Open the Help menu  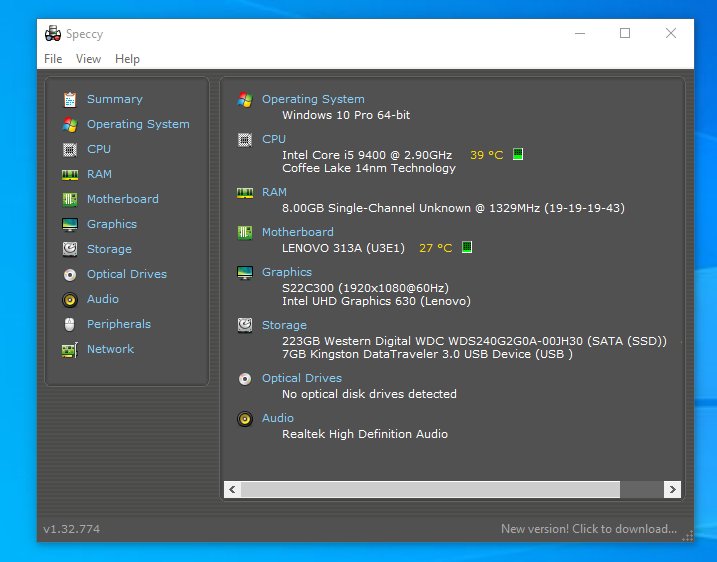coord(127,59)
